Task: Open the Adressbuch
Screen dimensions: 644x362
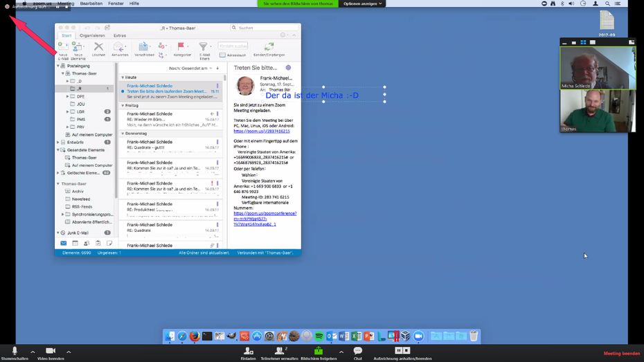Action: [x=233, y=55]
